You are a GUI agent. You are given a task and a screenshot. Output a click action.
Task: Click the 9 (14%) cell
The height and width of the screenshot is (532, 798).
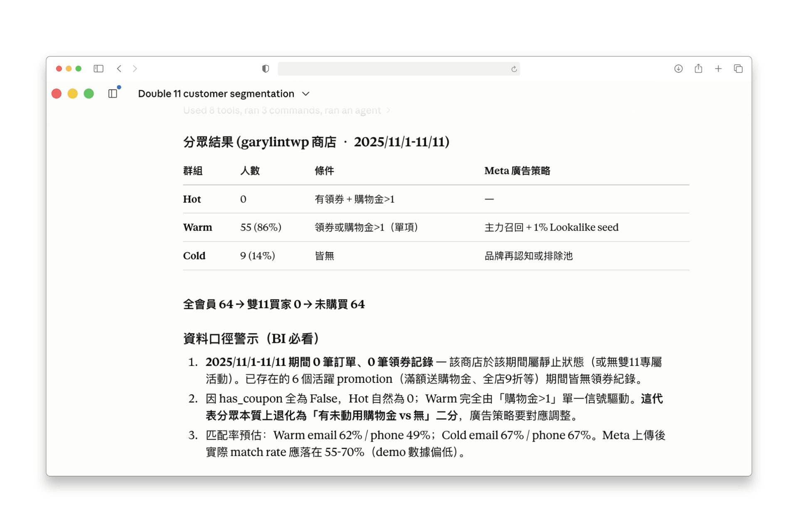[258, 256]
